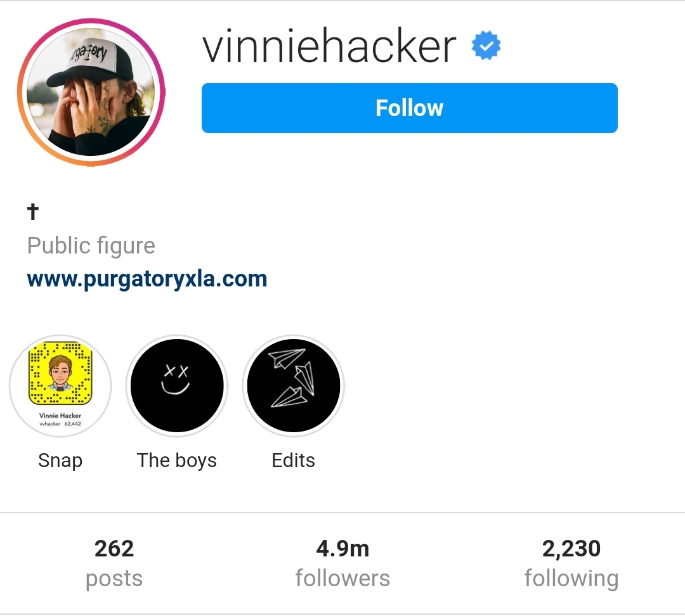The width and height of the screenshot is (685, 616).
Task: Click the 4.9m followers number
Action: pos(343,549)
